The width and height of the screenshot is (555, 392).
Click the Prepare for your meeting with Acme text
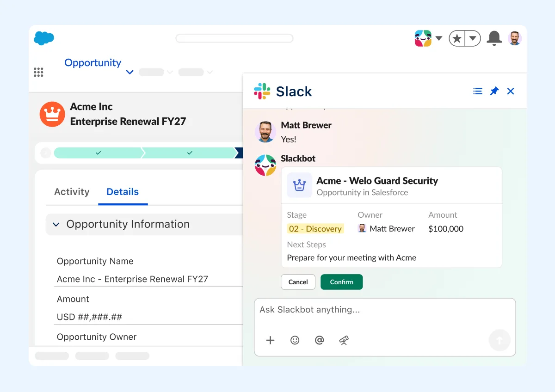[351, 258]
